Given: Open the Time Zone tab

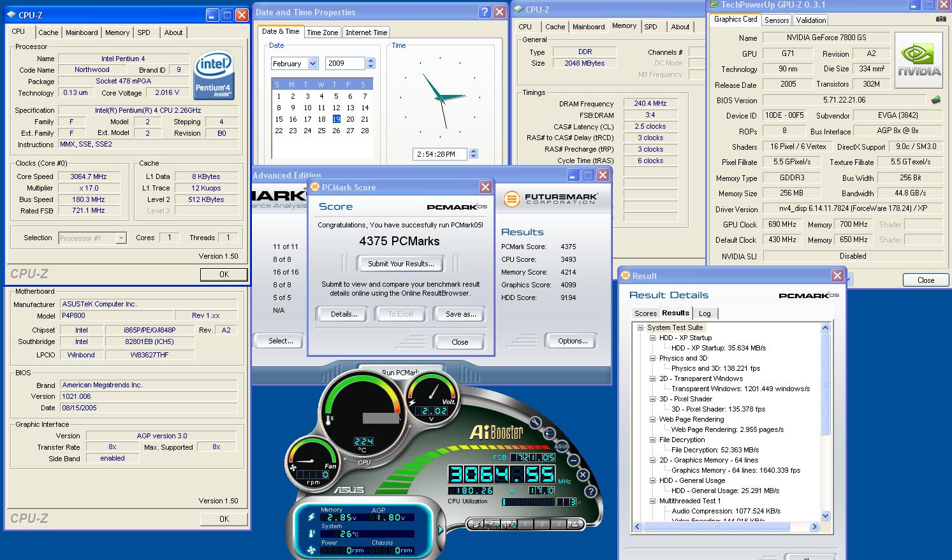Looking at the screenshot, I should 323,32.
